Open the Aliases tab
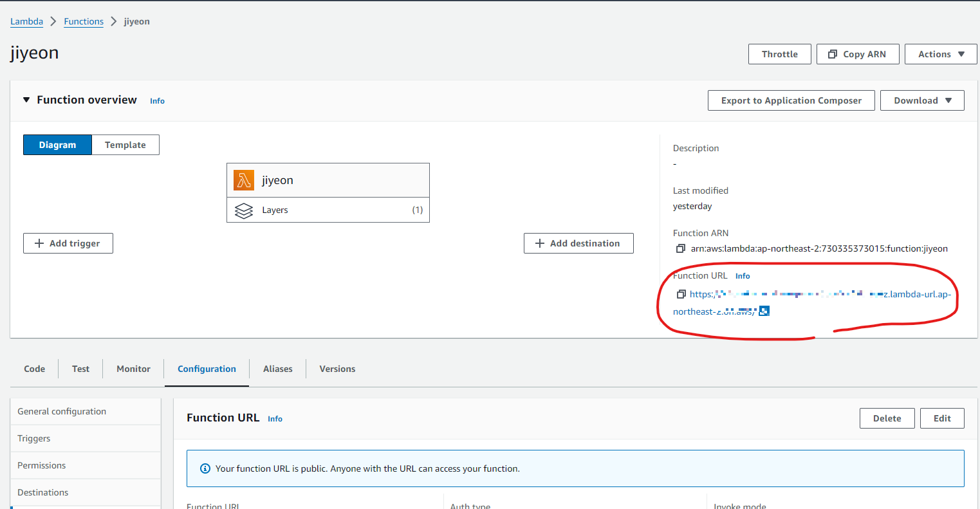Image resolution: width=980 pixels, height=509 pixels. point(277,369)
